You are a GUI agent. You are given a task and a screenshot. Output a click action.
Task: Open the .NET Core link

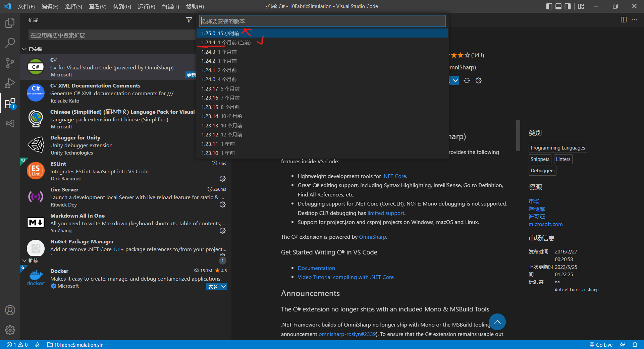tap(394, 176)
